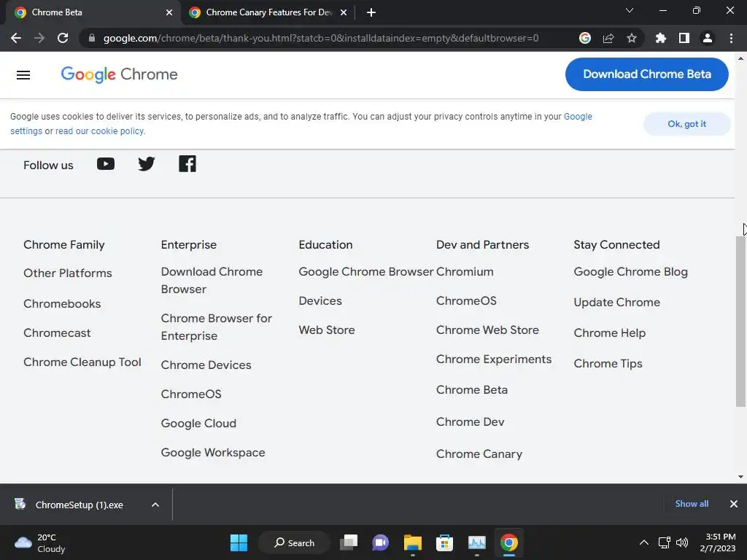The height and width of the screenshot is (560, 747).
Task: Open the weather widget showing 20°C Cloudy
Action: tap(41, 542)
